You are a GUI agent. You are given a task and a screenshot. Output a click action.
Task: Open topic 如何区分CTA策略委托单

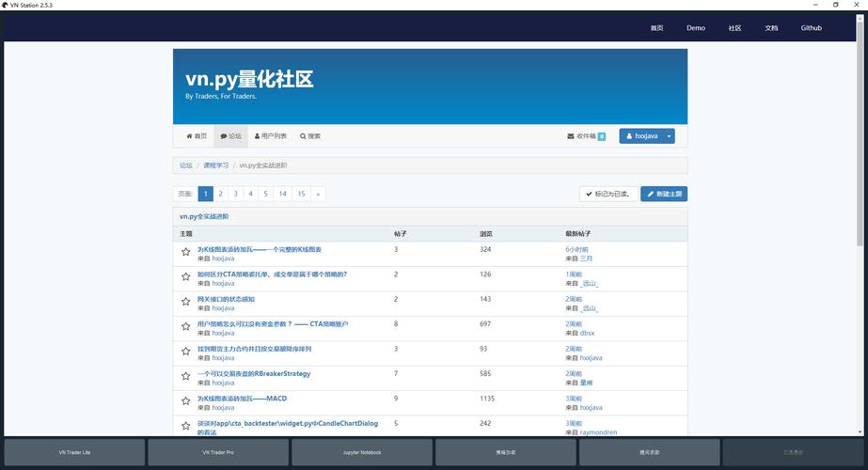click(272, 274)
